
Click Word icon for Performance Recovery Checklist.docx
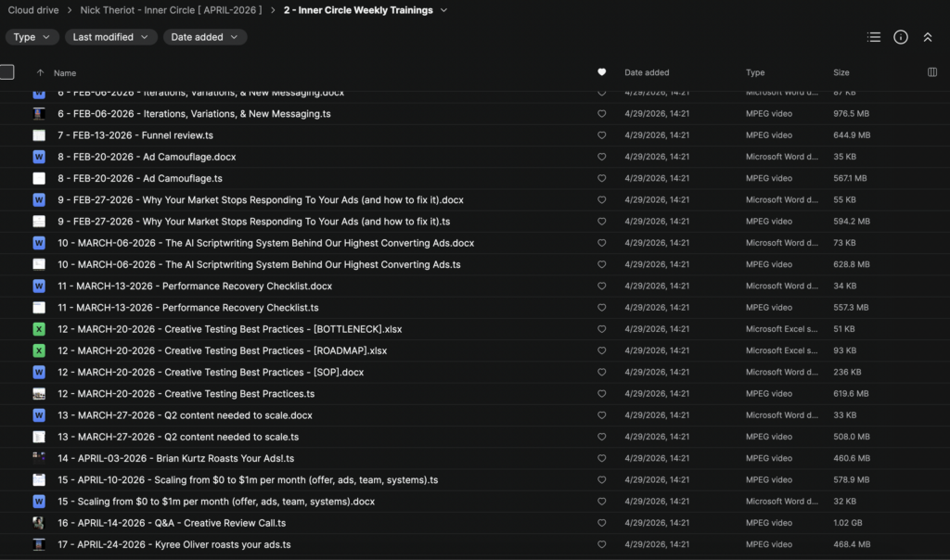(39, 286)
